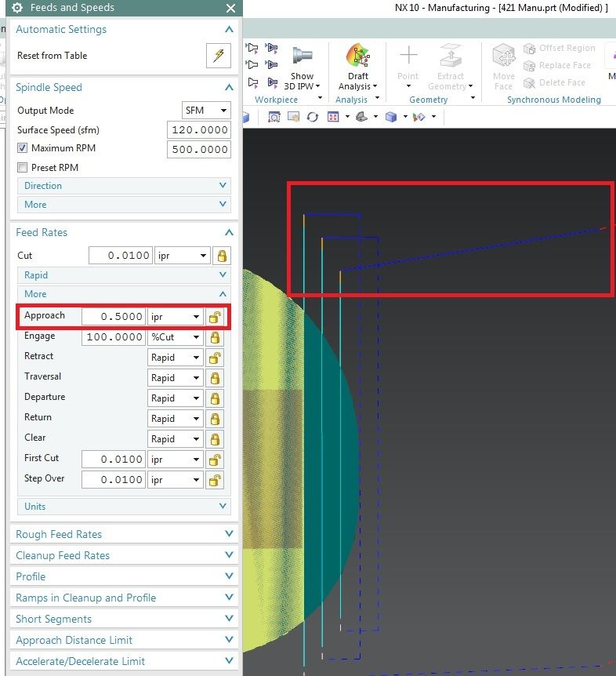Expand Ramps in Cleanup and Profile

pyautogui.click(x=124, y=598)
